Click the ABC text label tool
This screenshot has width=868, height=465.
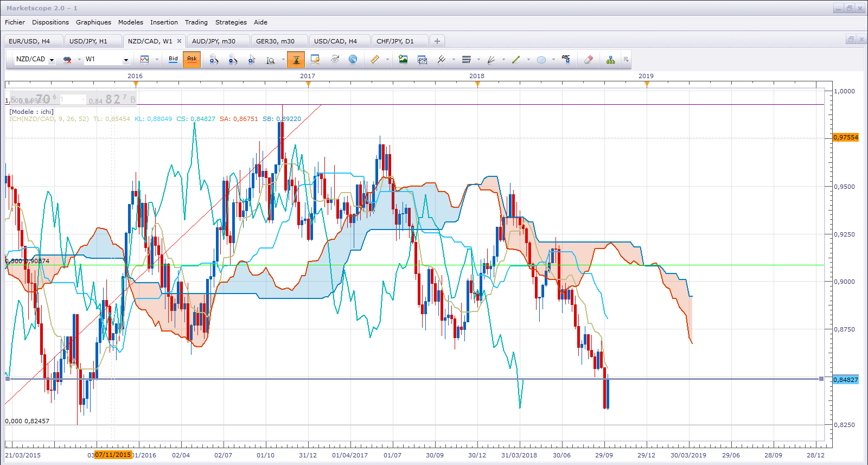[566, 60]
